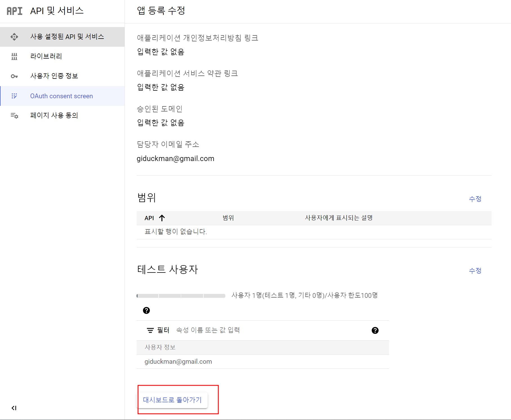511x420 pixels.
Task: Collapse the sidebar with the arrow icon
Action: (14, 408)
